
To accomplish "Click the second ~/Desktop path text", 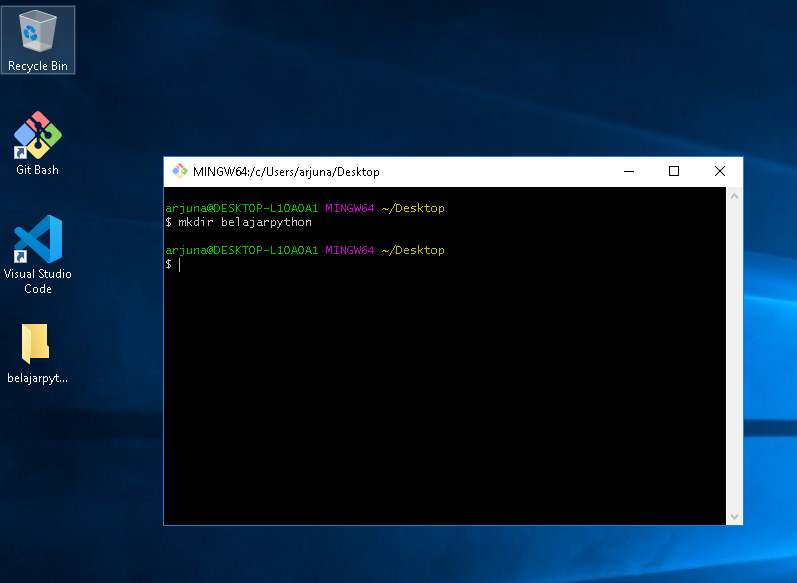I will tap(413, 250).
